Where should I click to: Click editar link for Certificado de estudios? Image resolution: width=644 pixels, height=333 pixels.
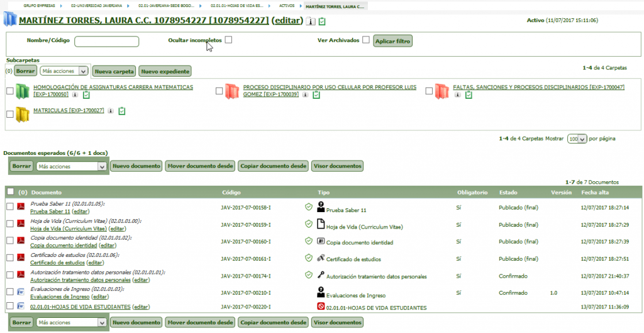pyautogui.click(x=96, y=262)
